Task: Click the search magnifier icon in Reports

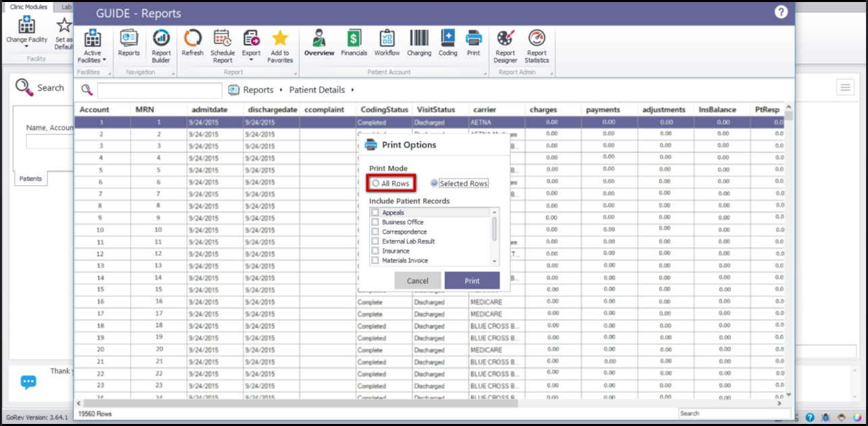Action: 87,90
